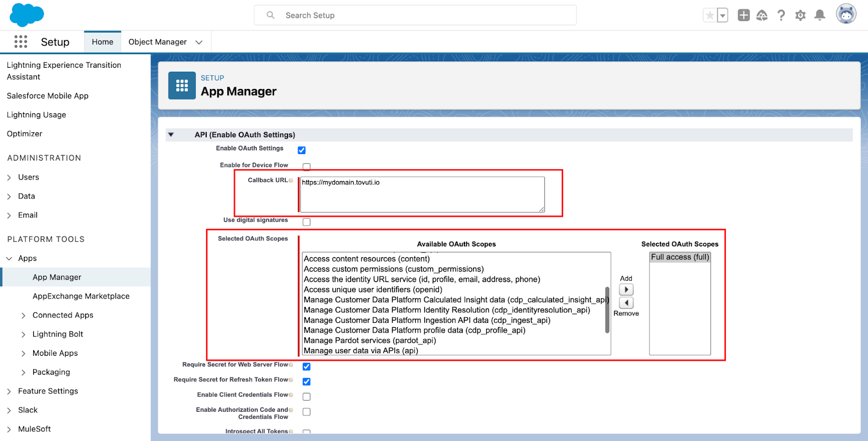Click in the Search Setup field
The height and width of the screenshot is (441, 868).
(415, 15)
